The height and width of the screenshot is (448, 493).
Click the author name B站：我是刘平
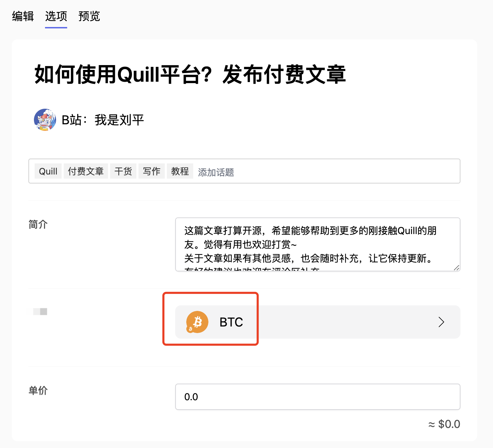coord(102,120)
